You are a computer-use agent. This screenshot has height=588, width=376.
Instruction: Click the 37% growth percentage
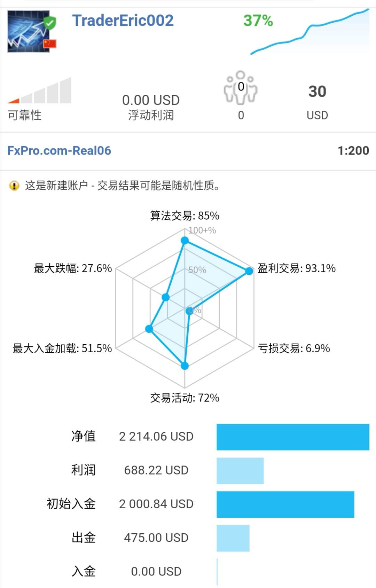258,21
